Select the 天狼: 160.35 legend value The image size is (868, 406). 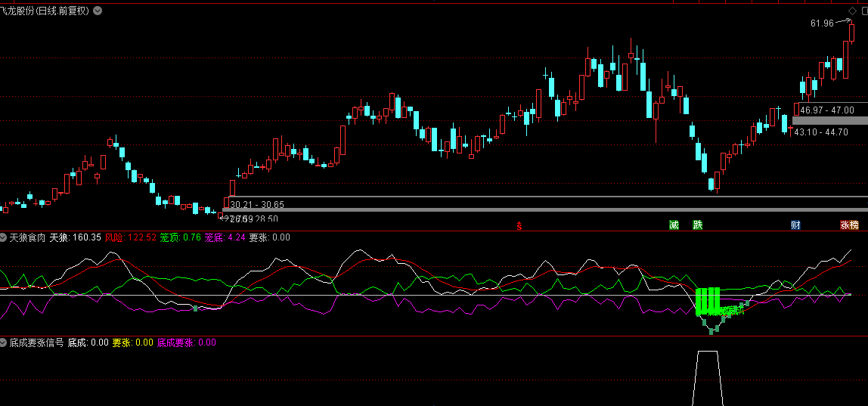tap(76, 237)
